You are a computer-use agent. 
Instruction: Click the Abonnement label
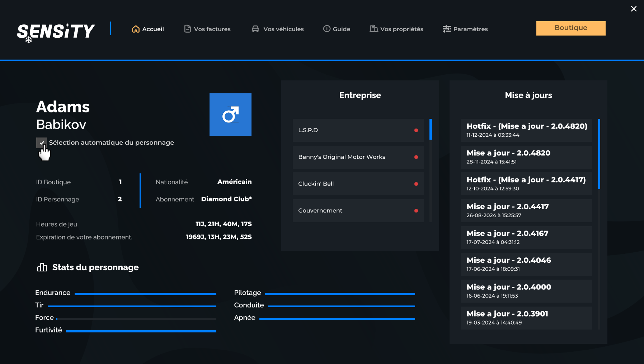(175, 199)
